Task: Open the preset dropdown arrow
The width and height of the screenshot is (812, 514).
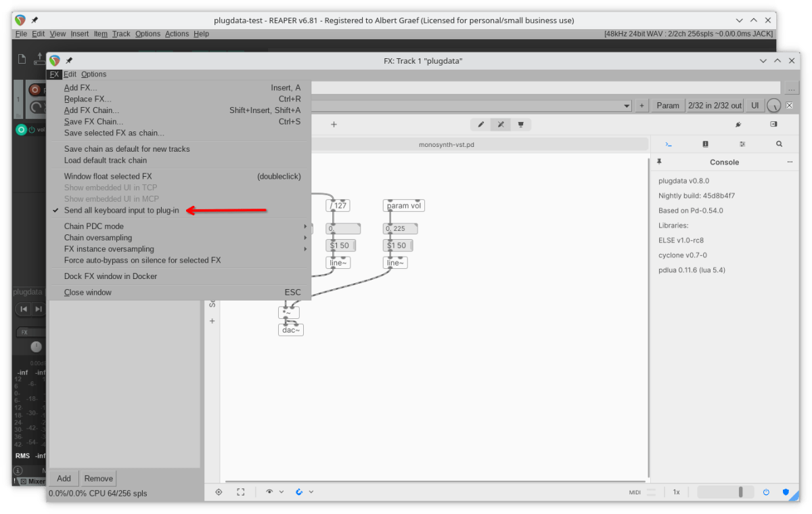Action: [x=627, y=106]
